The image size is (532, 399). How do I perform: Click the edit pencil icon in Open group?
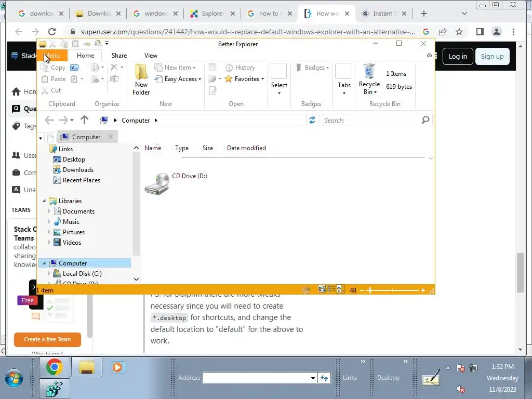(212, 90)
